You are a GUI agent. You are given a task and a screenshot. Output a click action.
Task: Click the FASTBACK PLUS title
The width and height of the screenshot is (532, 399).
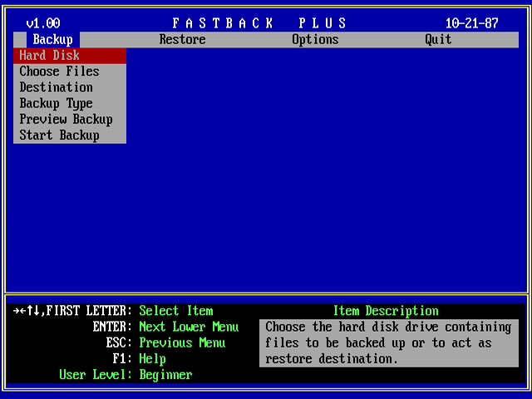click(x=259, y=23)
